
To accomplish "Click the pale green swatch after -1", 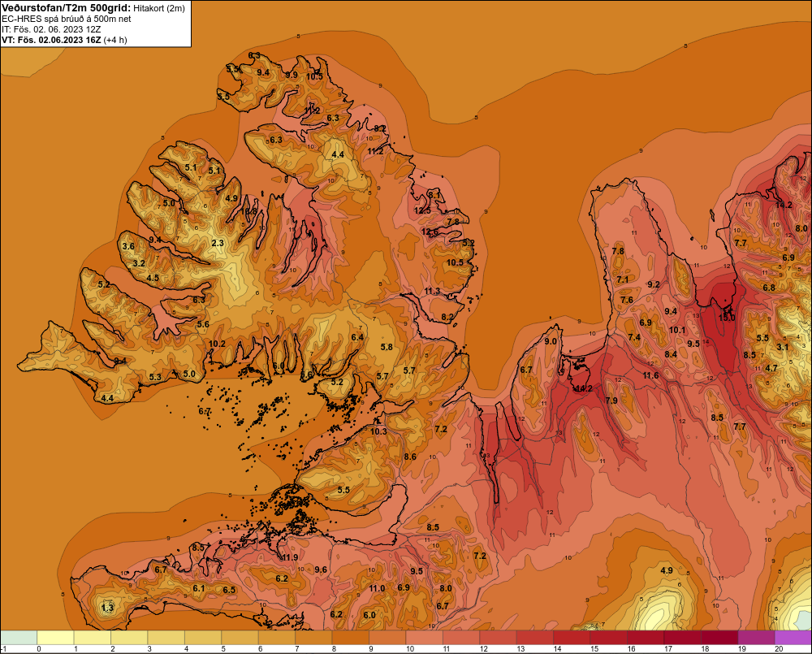I will (19, 638).
